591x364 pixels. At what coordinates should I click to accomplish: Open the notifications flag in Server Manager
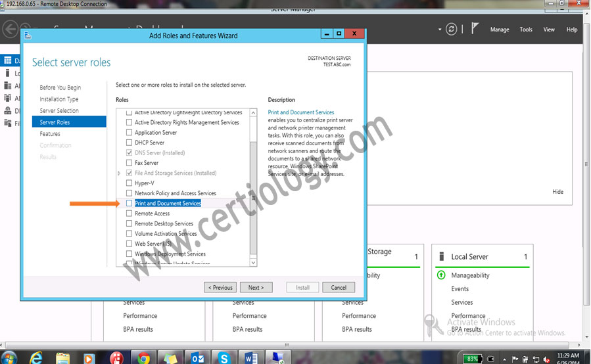coord(475,28)
